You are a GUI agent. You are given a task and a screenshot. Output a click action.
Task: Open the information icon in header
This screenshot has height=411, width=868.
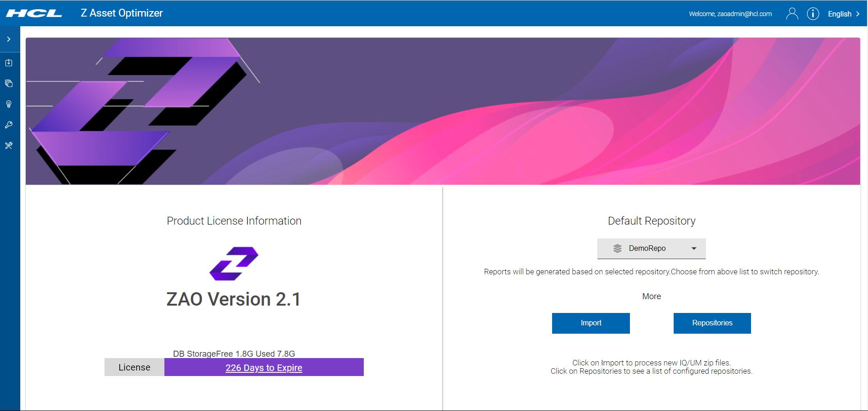tap(813, 14)
